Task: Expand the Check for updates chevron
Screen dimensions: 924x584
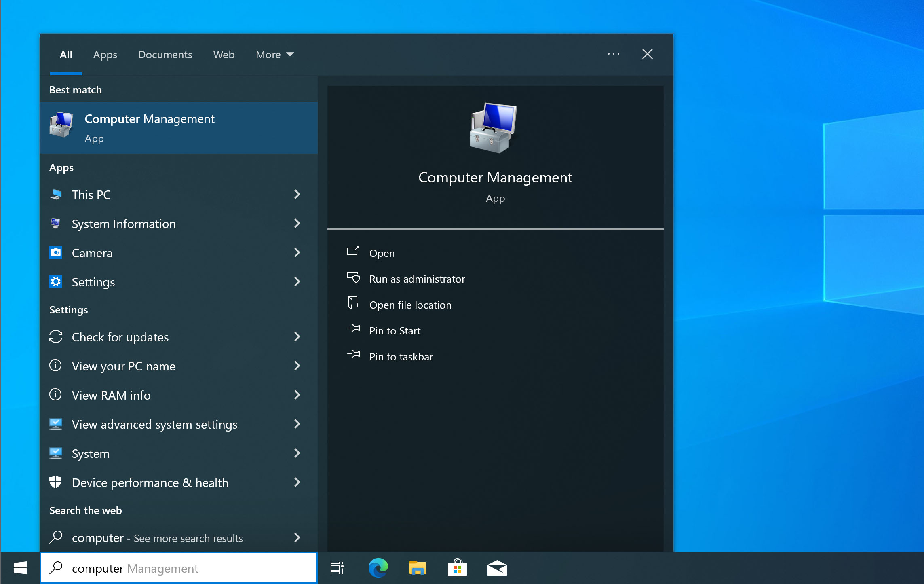Action: click(x=297, y=337)
